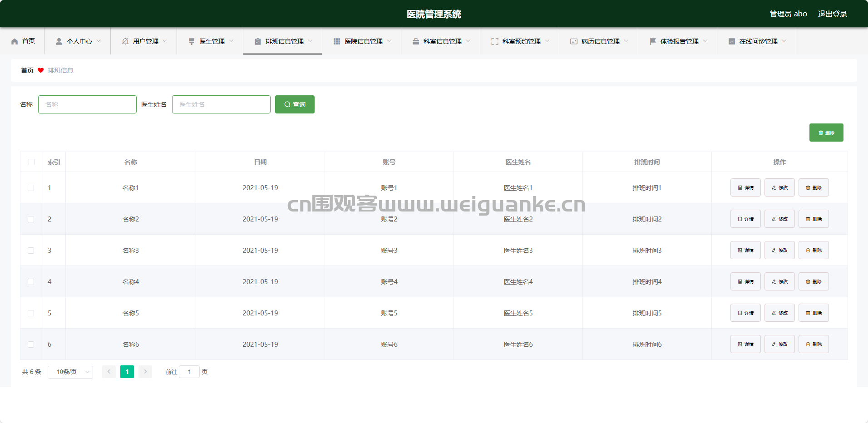Image resolution: width=868 pixels, height=423 pixels.
Task: Focus the 名称 search input
Action: coord(87,104)
